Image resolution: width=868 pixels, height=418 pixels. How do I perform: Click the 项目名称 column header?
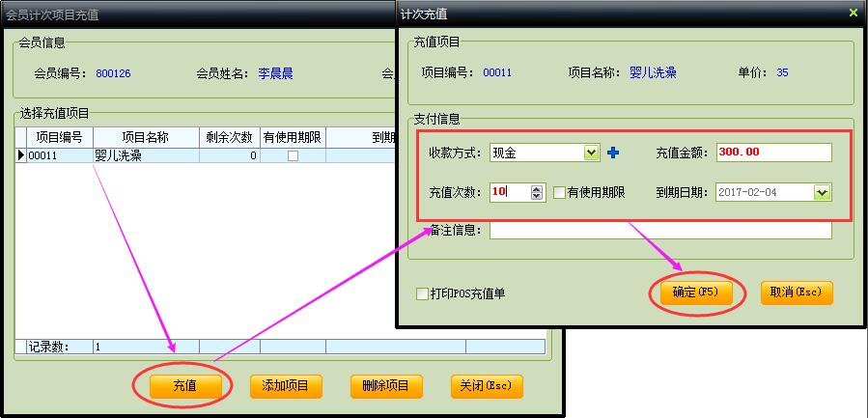tap(146, 137)
